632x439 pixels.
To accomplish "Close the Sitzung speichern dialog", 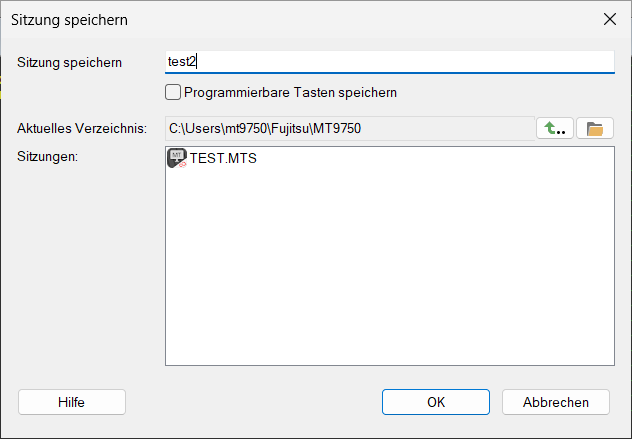I will (x=609, y=19).
